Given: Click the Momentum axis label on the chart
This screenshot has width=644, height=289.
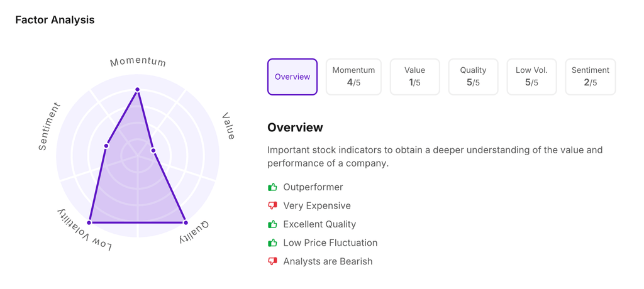Looking at the screenshot, I should 138,62.
